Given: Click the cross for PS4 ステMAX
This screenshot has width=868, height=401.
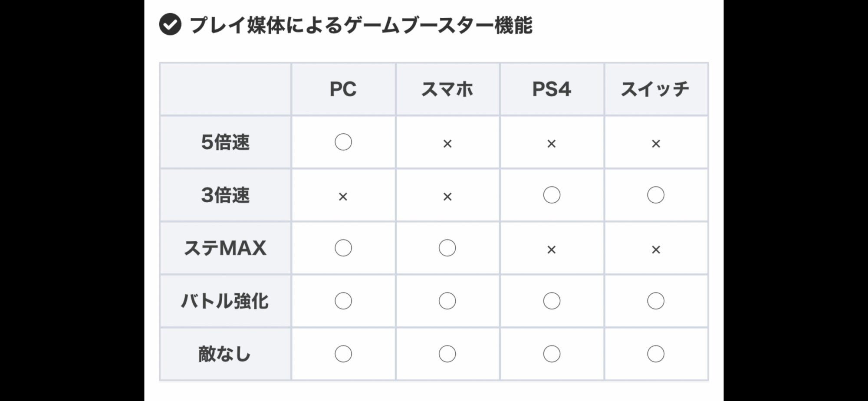Looking at the screenshot, I should click(x=552, y=250).
